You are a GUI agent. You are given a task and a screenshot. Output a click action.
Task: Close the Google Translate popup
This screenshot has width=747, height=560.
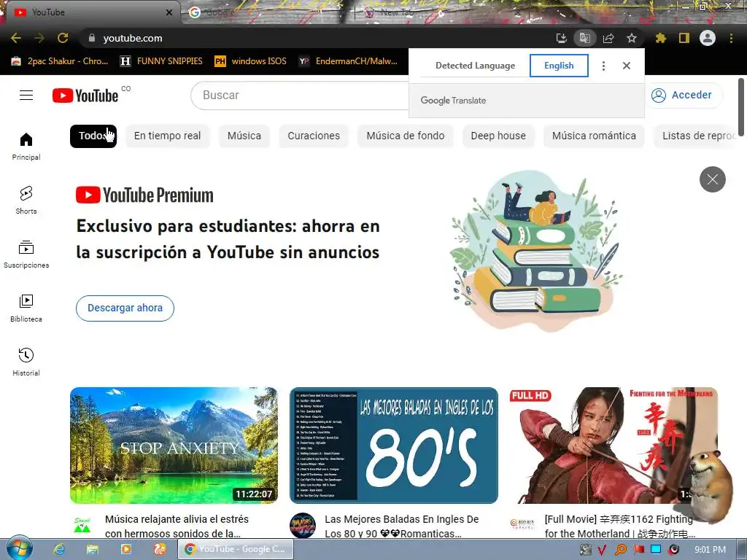(x=627, y=66)
